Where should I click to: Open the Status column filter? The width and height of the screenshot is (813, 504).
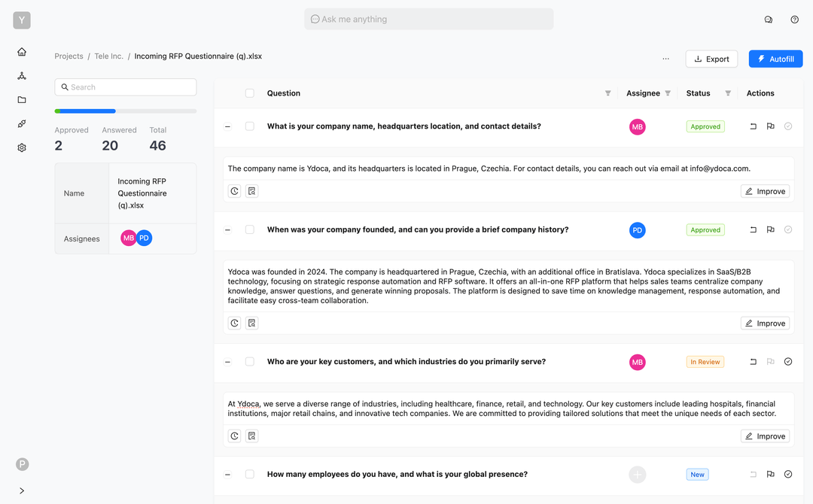pyautogui.click(x=728, y=93)
